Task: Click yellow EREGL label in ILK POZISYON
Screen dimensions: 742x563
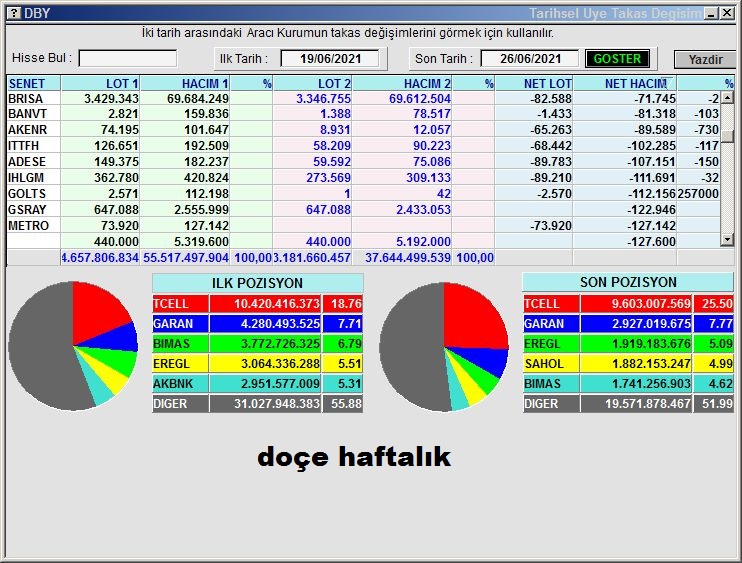Action: [x=180, y=364]
